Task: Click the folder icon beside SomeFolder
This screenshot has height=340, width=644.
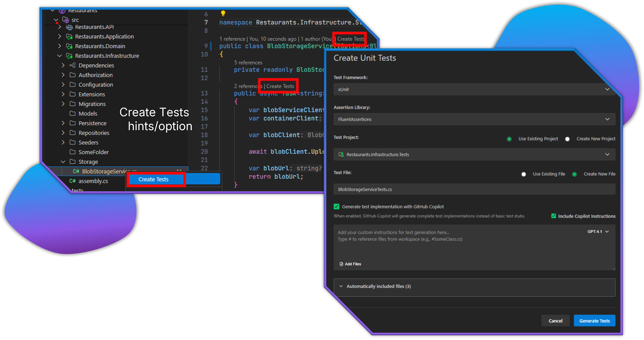Action: click(73, 152)
